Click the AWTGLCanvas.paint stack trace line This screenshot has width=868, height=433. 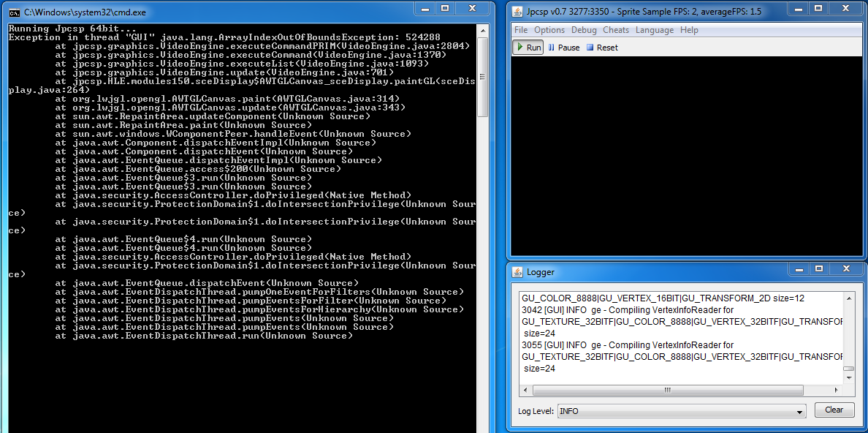227,99
